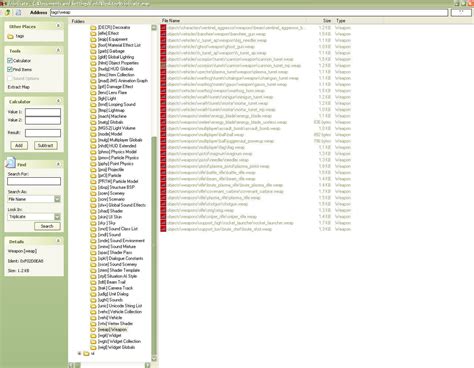Open the Search As dropdown
This screenshot has height=368, width=474.
(x=57, y=199)
